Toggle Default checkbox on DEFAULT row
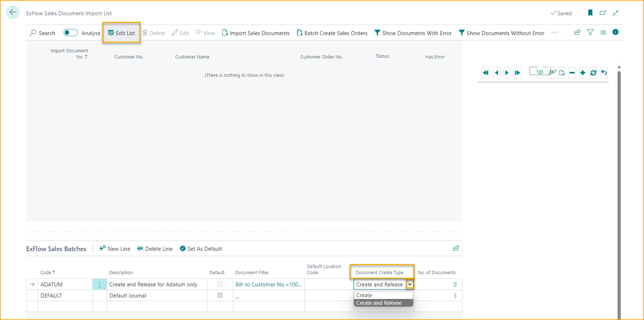The image size is (644, 320). [x=220, y=295]
